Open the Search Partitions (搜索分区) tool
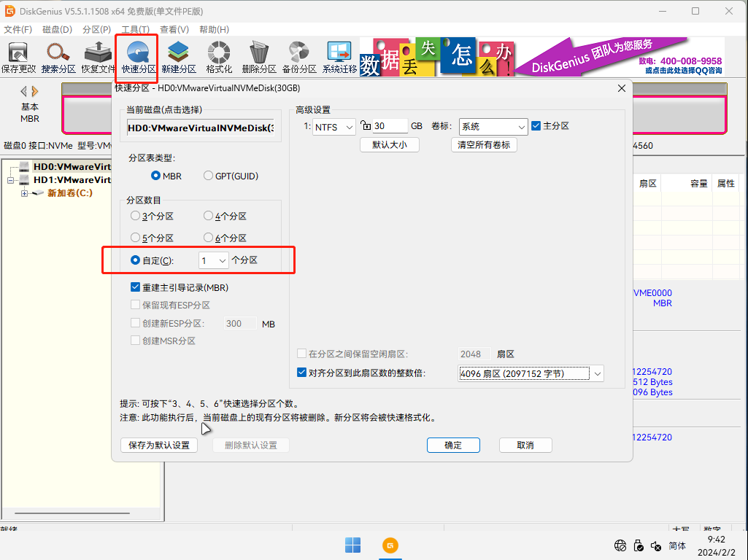Screen dimensions: 748x560 (58, 57)
